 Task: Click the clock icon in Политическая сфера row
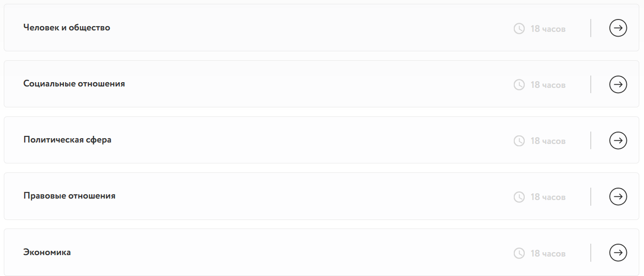pyautogui.click(x=519, y=141)
